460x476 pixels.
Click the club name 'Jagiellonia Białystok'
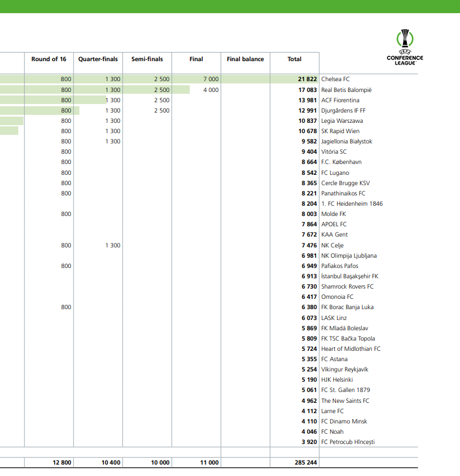346,142
